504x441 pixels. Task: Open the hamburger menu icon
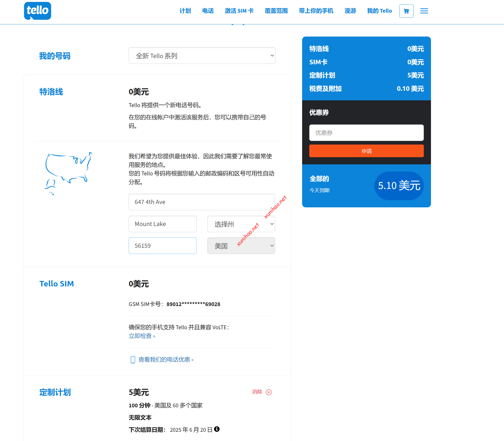[424, 11]
